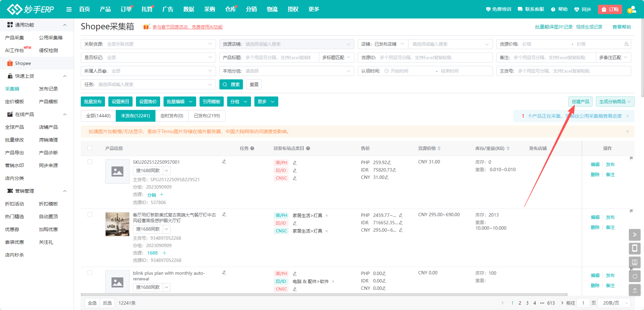Click the chandelier product thumbnail image

[x=117, y=224]
